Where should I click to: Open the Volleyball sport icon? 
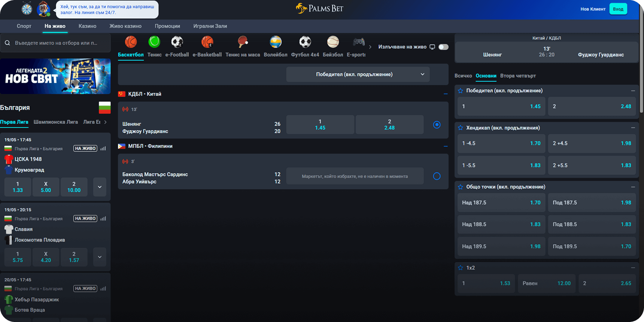(x=276, y=42)
